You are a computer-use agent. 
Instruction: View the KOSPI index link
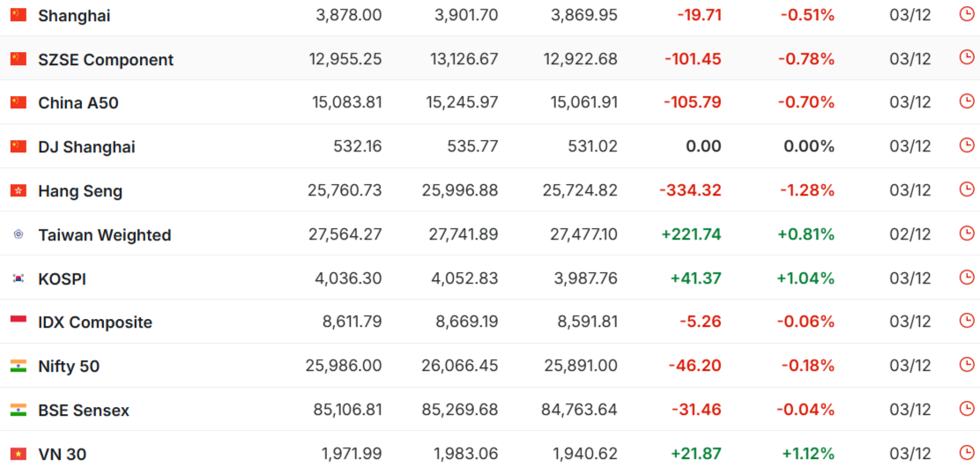tap(63, 279)
